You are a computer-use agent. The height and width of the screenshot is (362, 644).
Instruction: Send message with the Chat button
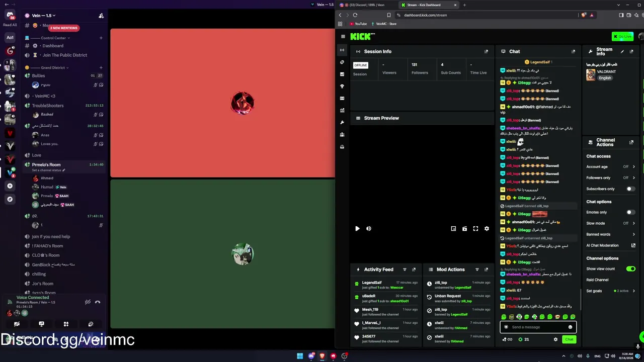[x=569, y=339]
